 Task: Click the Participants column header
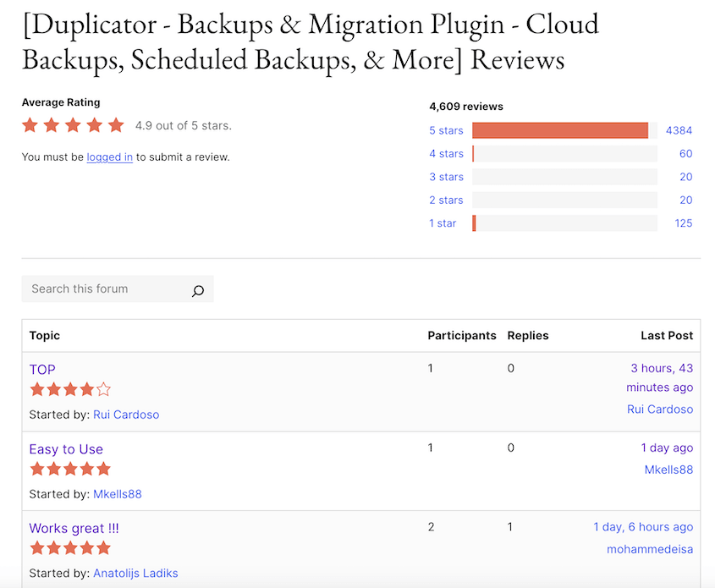[461, 336]
